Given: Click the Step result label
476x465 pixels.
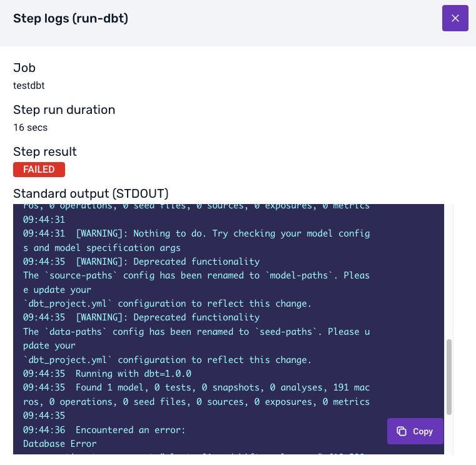Looking at the screenshot, I should (45, 151).
